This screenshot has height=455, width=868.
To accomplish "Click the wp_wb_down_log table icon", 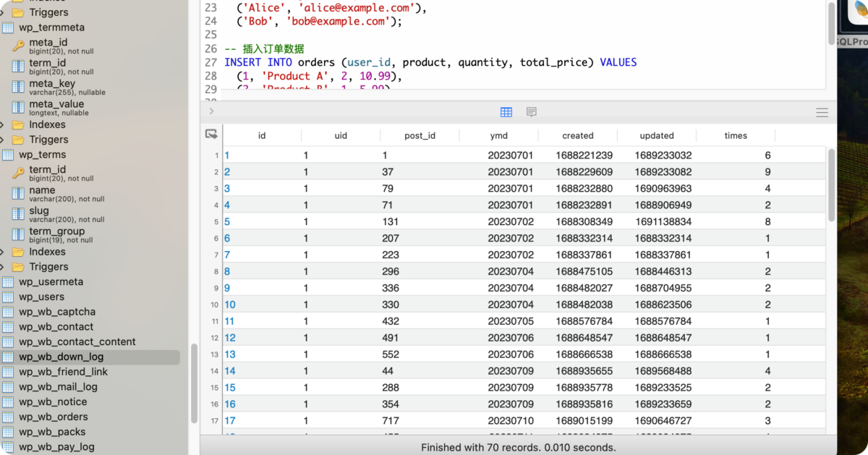I will (x=8, y=357).
